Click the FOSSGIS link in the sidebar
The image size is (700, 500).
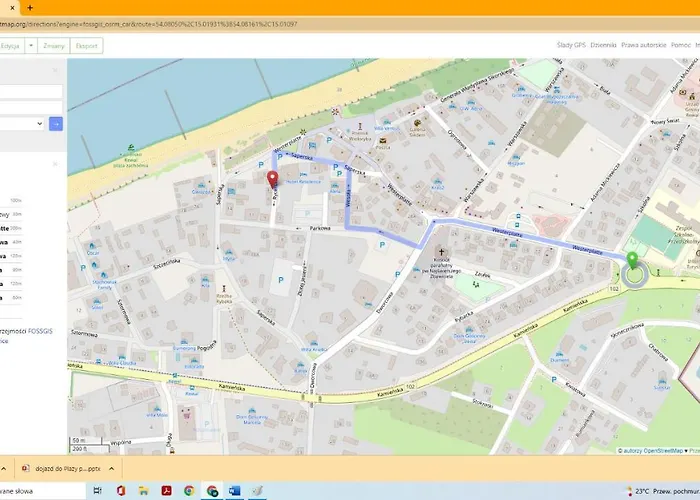pyautogui.click(x=41, y=330)
